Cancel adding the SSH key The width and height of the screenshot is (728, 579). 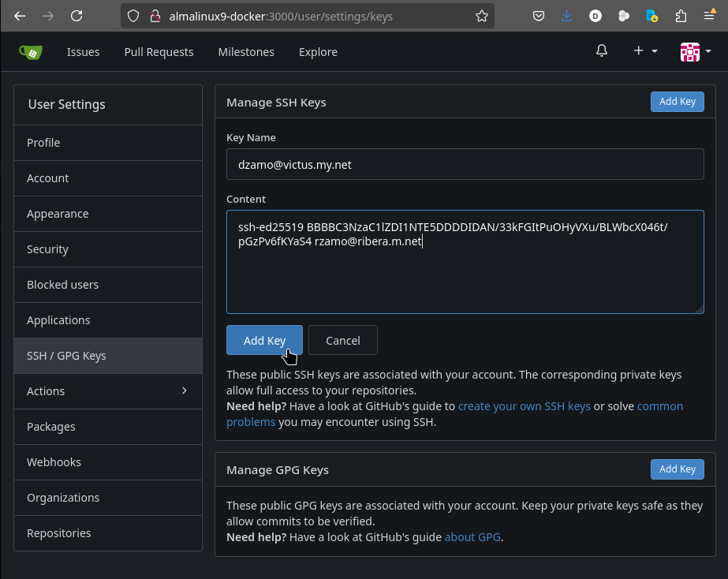(342, 340)
